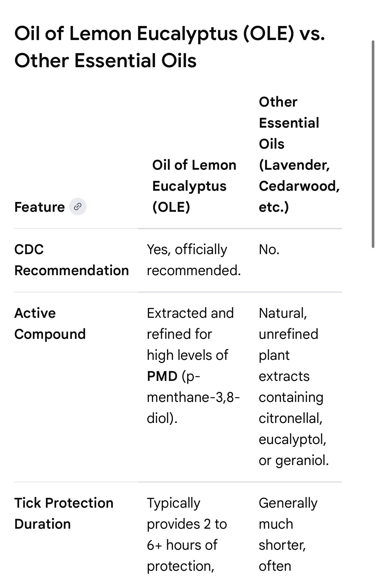Click the vertical scrollbar on the right edge
The height and width of the screenshot is (588, 377).
(x=373, y=144)
